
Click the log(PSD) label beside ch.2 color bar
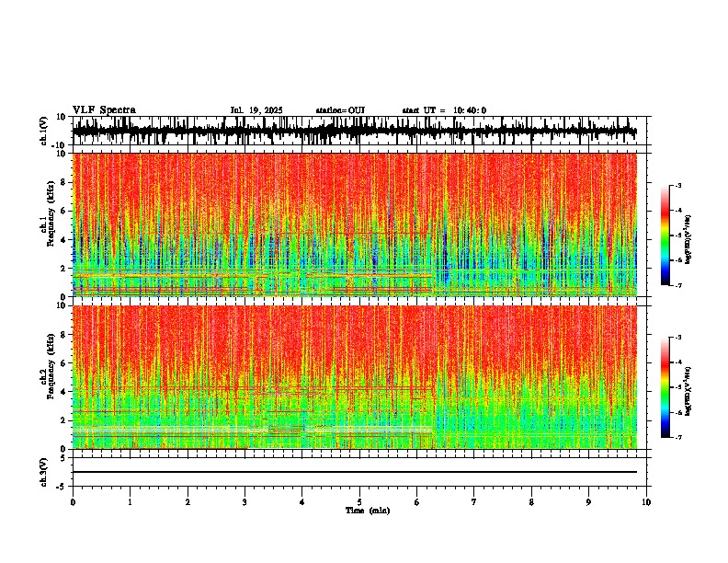point(688,392)
